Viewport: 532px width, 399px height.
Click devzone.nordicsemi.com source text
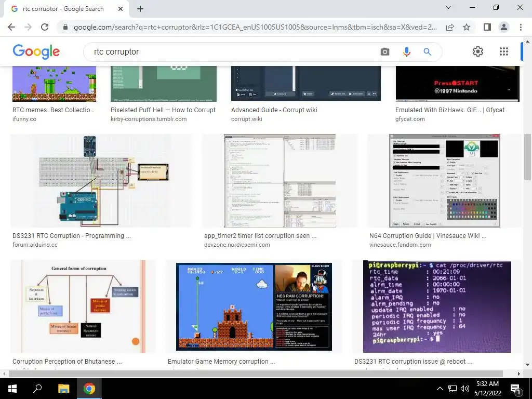point(237,245)
